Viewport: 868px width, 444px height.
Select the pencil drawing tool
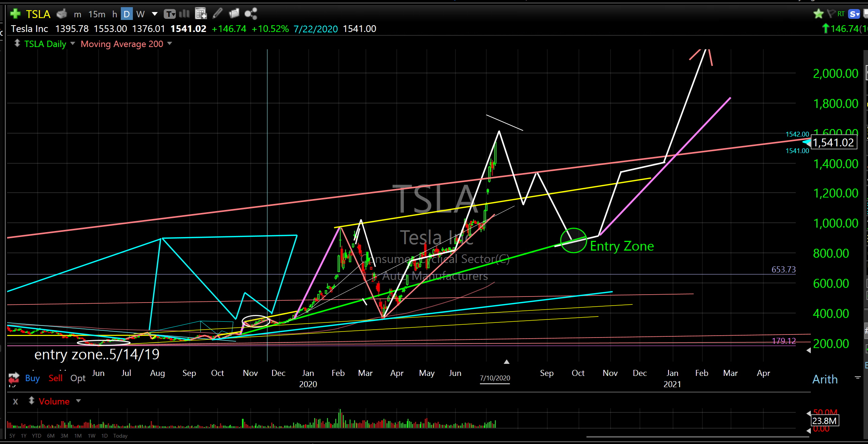(x=217, y=14)
